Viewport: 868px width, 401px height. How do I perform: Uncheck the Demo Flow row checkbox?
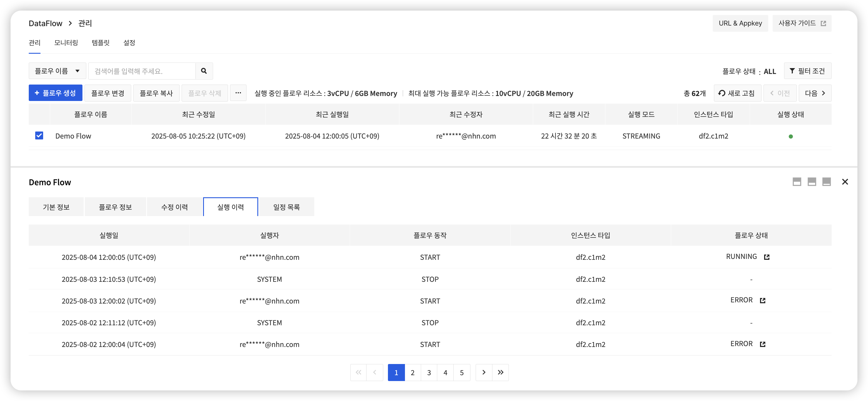pos(39,135)
